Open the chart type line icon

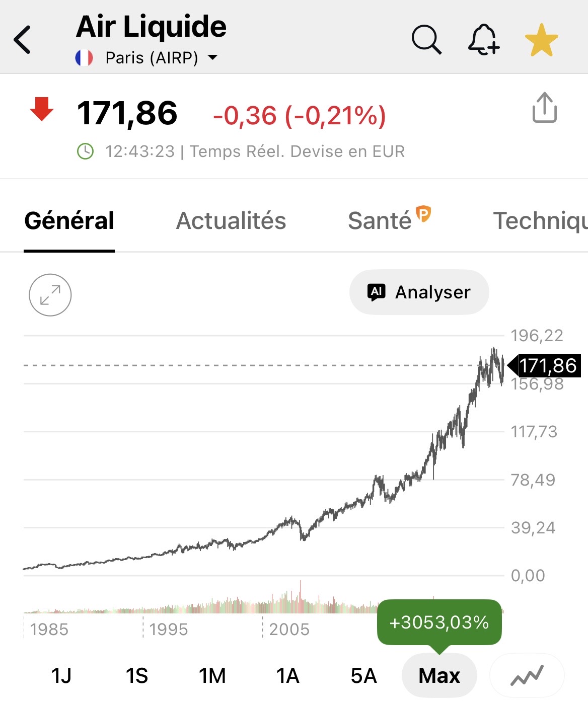pyautogui.click(x=527, y=675)
